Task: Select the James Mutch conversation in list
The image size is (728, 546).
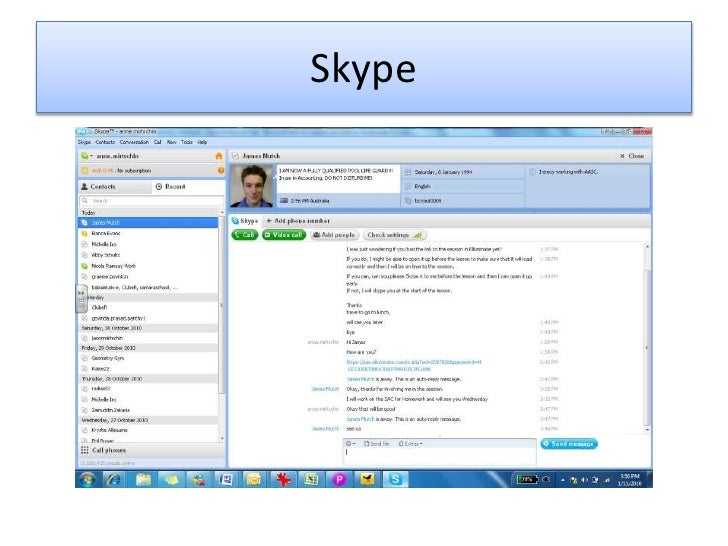Action: (148, 222)
